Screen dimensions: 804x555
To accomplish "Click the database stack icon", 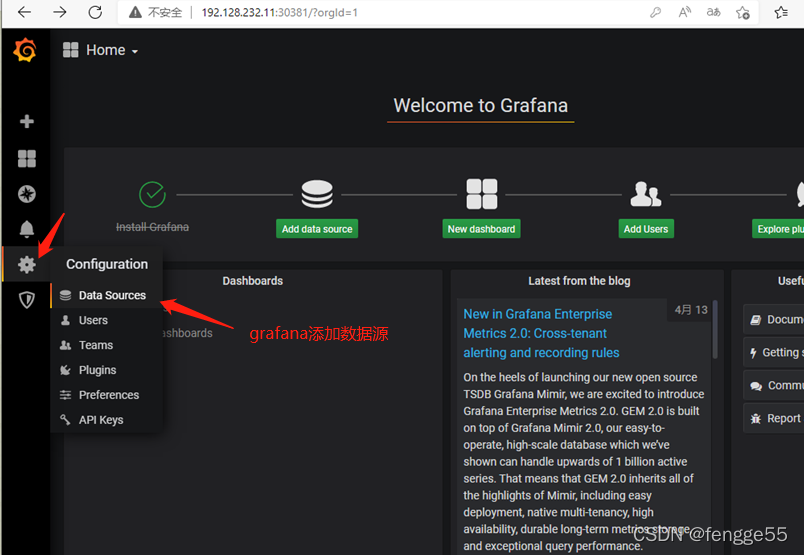I will [317, 194].
